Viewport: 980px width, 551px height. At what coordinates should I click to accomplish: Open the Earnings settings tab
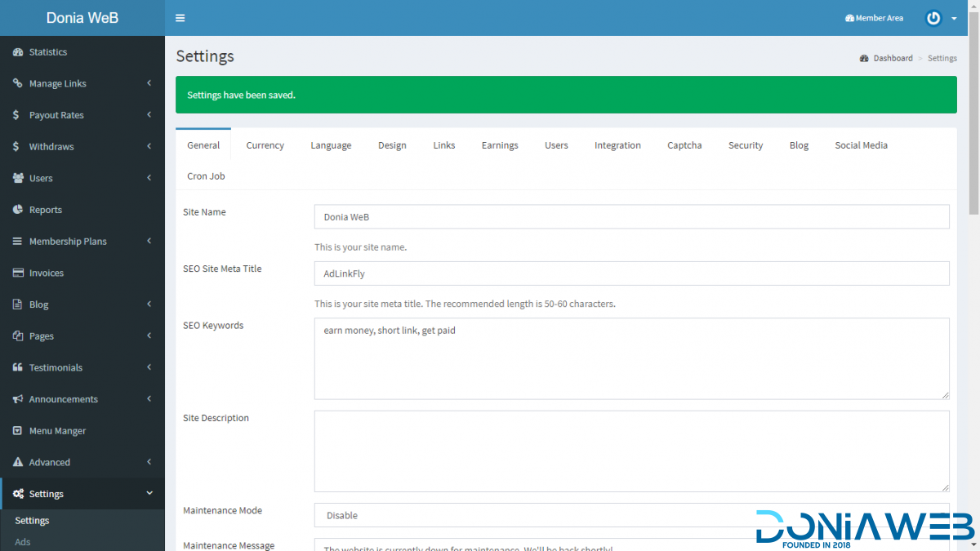click(500, 145)
